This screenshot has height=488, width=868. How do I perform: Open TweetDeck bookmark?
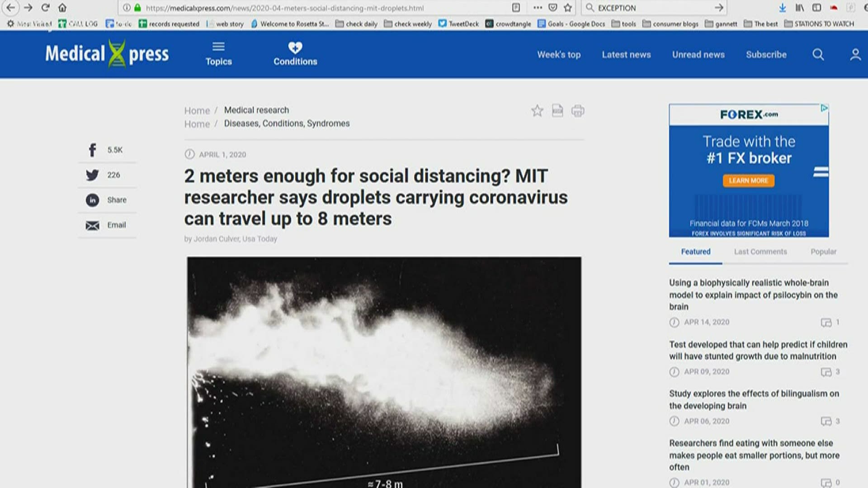tap(458, 24)
